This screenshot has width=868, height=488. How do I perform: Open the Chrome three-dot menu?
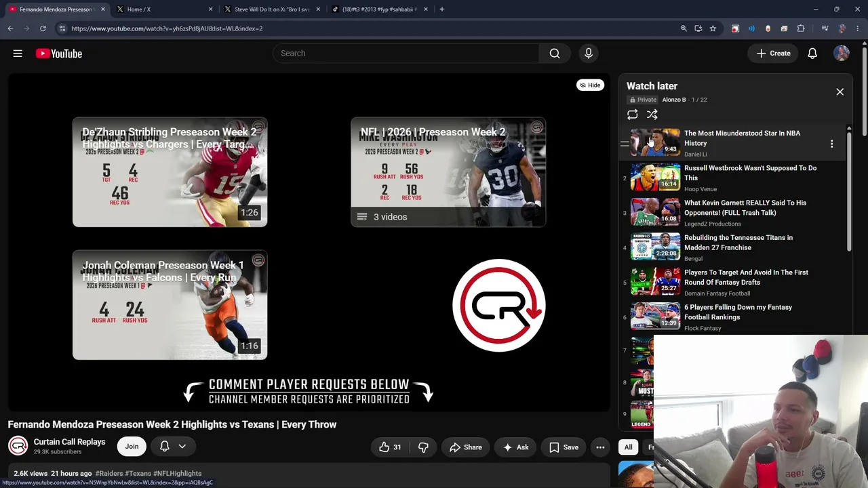click(x=858, y=28)
